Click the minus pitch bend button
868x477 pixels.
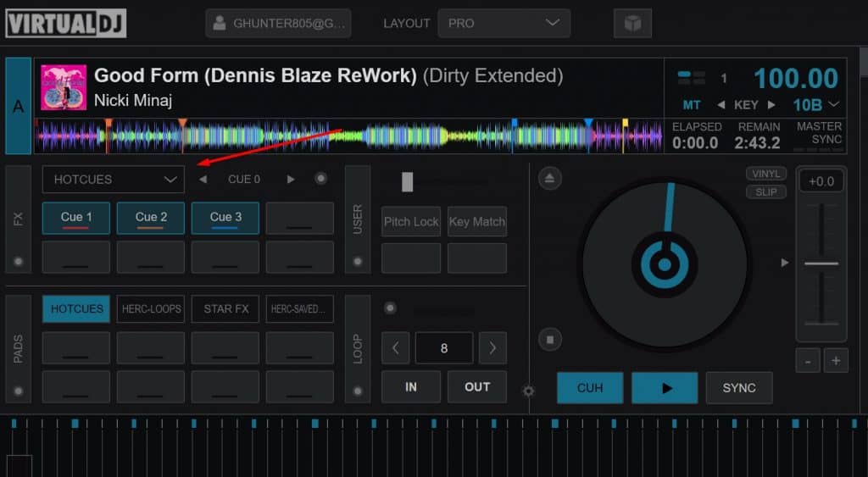808,361
